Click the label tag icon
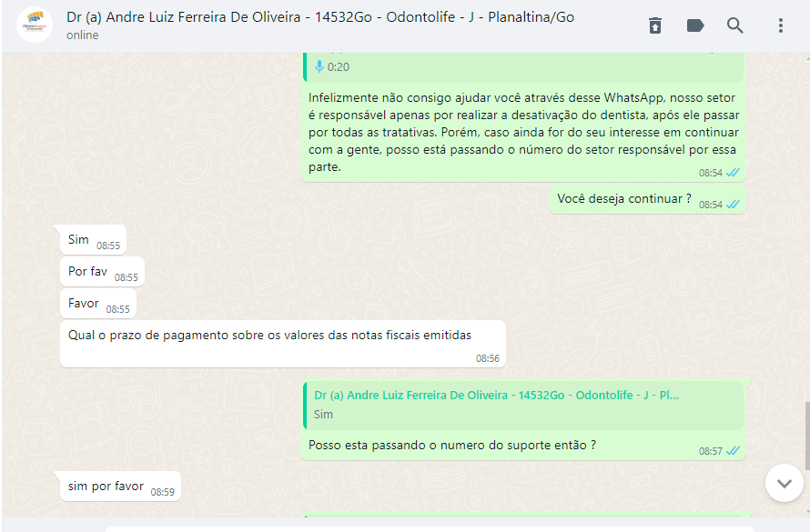 click(x=695, y=25)
